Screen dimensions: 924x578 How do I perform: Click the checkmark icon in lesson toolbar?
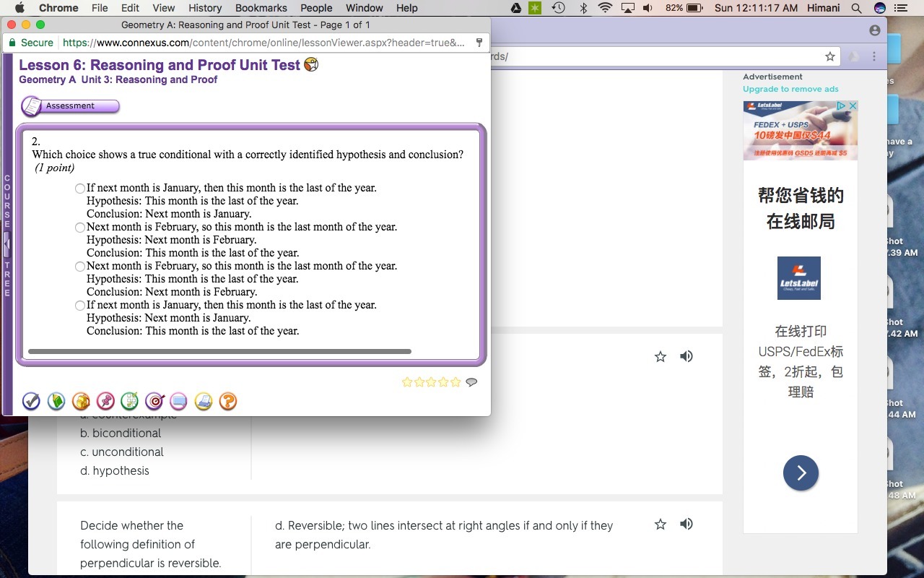pos(31,401)
